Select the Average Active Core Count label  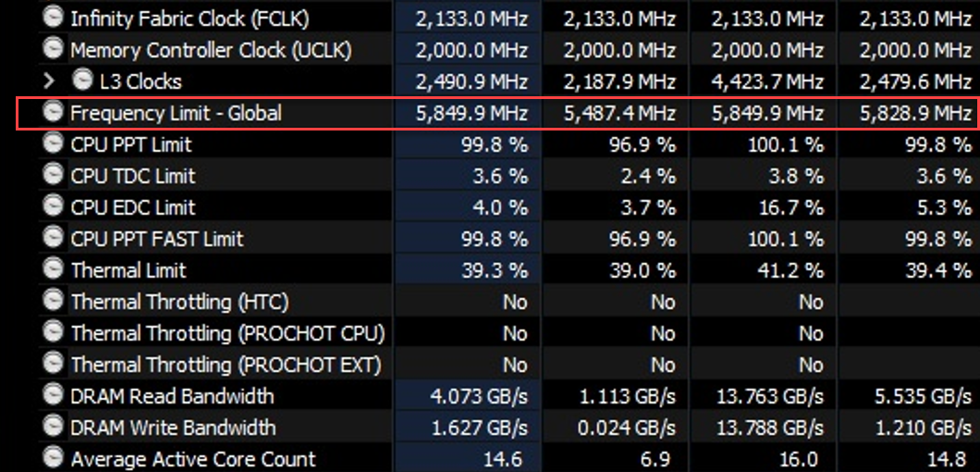coord(193,459)
